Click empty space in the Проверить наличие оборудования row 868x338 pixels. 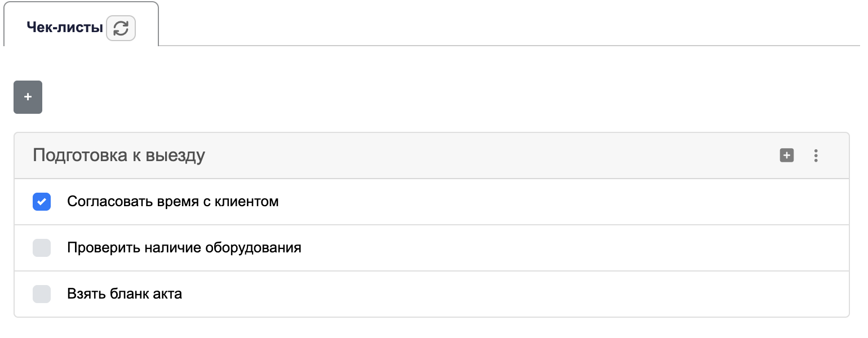coord(564,248)
